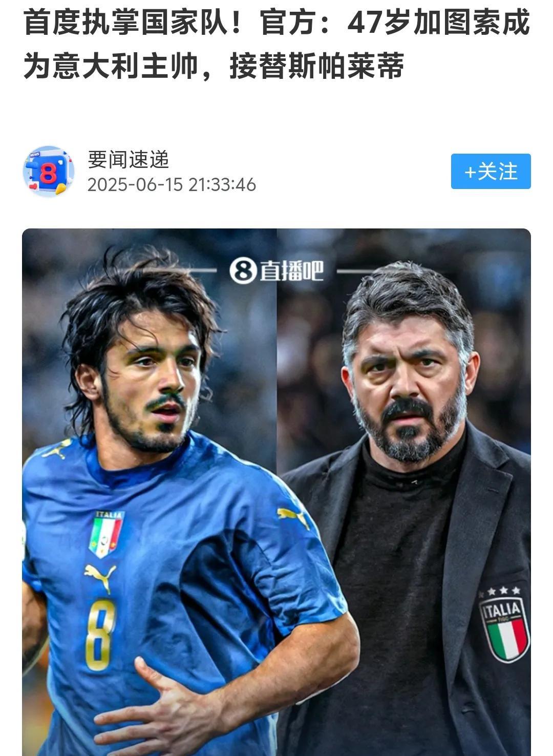Image resolution: width=553 pixels, height=756 pixels.
Task: Click the Italia crest on blue jersey
Action: click(x=107, y=534)
